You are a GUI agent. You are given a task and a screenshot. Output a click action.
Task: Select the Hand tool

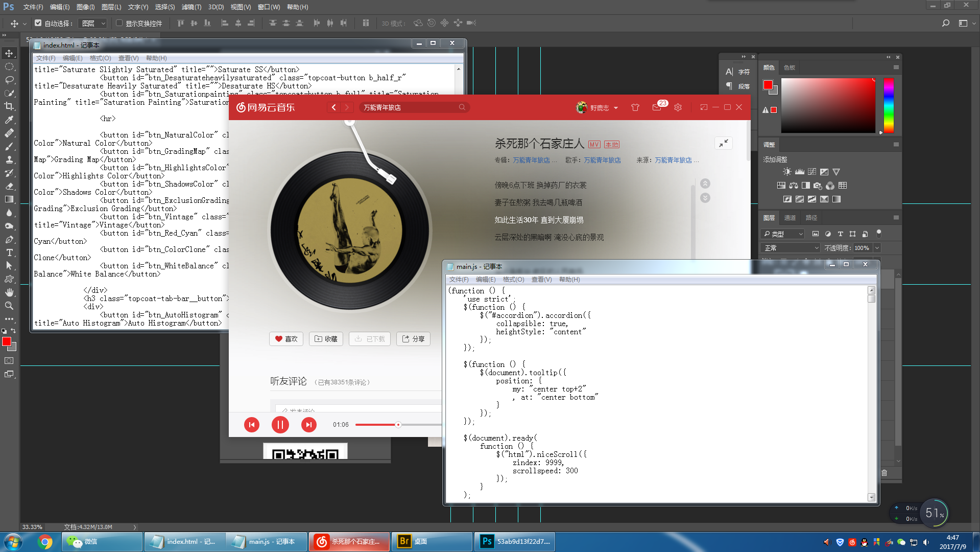click(x=9, y=292)
